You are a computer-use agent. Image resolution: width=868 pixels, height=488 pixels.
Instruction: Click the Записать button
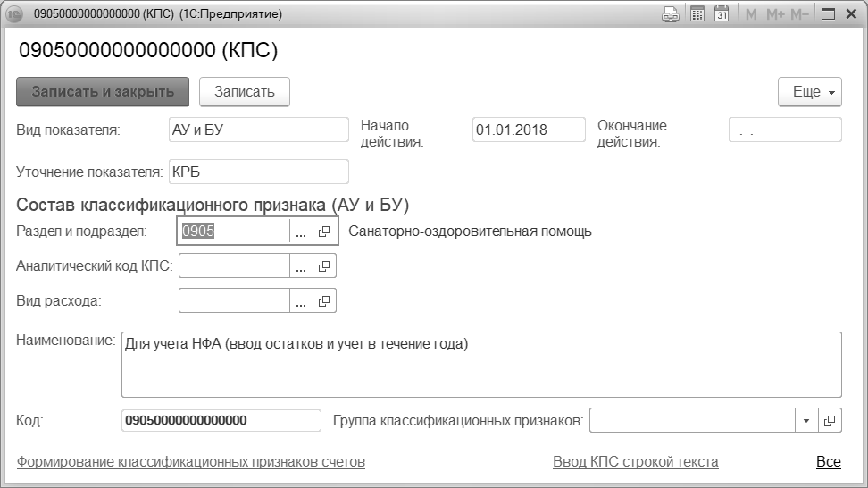pos(244,91)
